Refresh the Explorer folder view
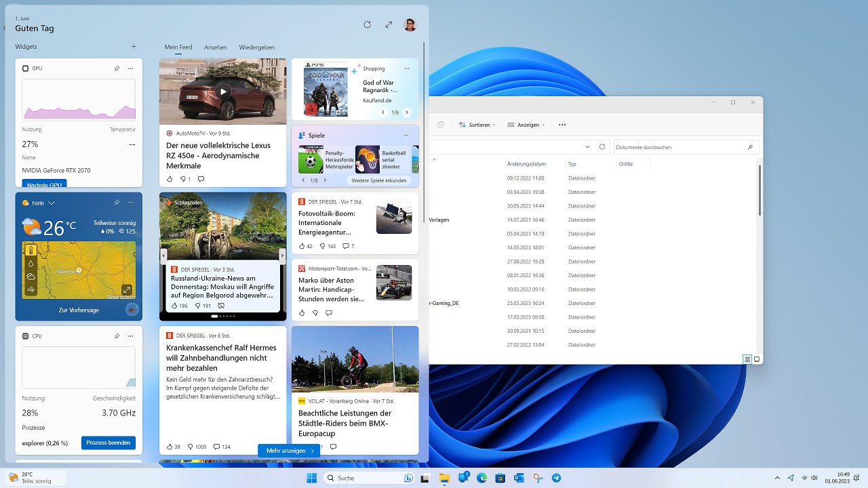The image size is (868, 488). [602, 146]
